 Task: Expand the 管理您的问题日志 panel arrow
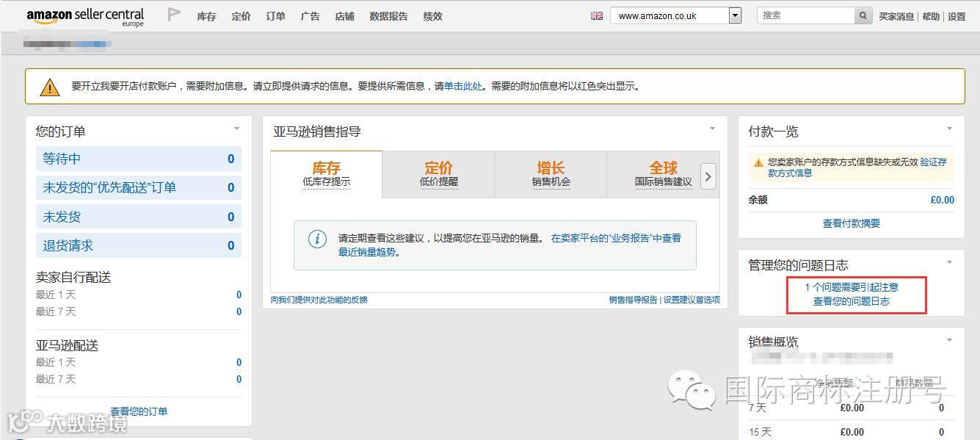click(x=949, y=262)
